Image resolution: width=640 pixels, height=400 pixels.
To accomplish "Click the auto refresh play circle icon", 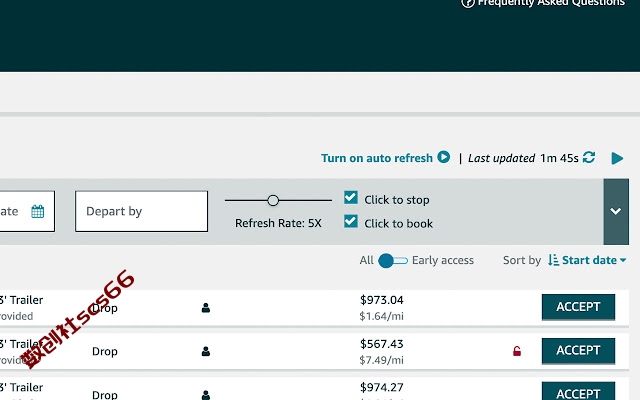I will pyautogui.click(x=444, y=157).
